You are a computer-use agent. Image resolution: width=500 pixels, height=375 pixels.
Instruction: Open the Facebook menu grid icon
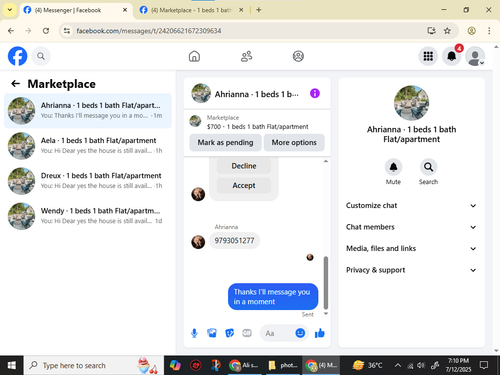click(x=428, y=56)
